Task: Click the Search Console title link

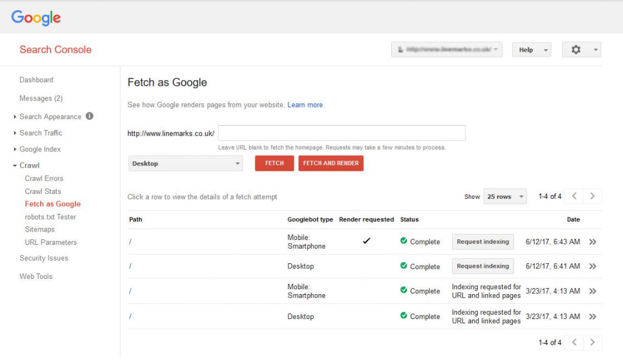Action: pyautogui.click(x=55, y=50)
